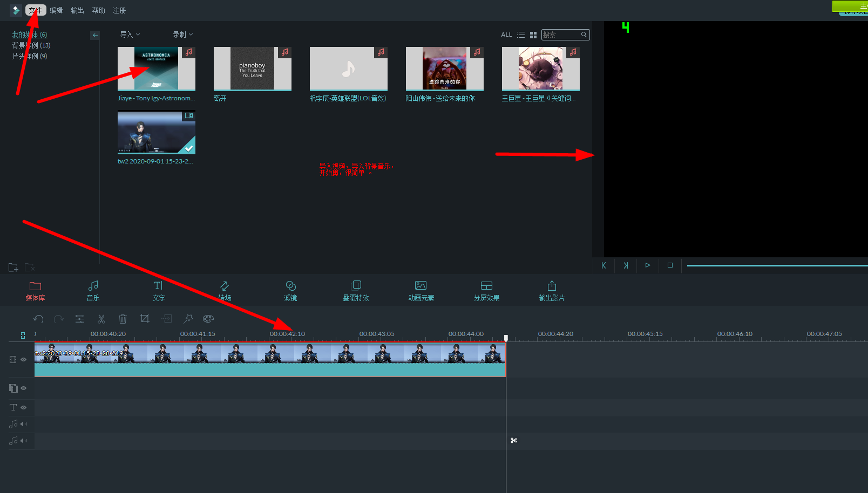Open the 文件 (File) menu
This screenshot has width=868, height=493.
point(35,10)
